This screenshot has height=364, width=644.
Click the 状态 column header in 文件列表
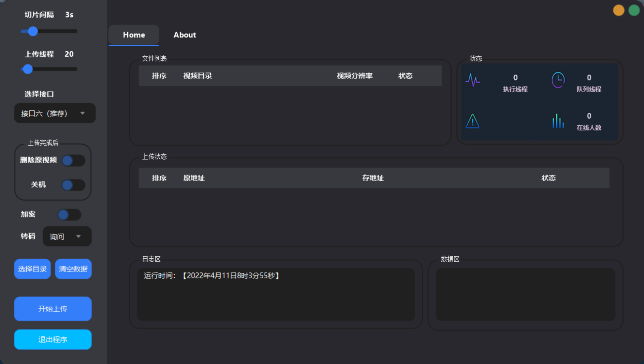405,76
